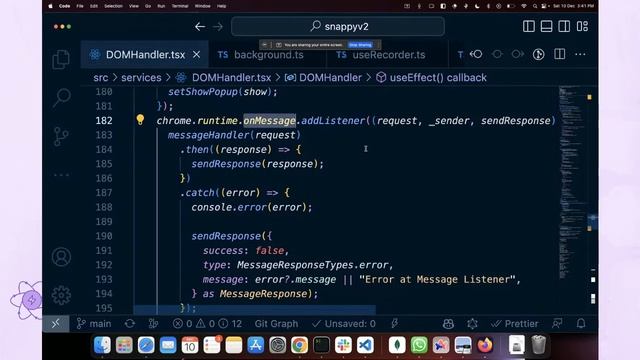Click the lightbulb code action on line 182
The width and height of the screenshot is (640, 360).
(x=140, y=120)
